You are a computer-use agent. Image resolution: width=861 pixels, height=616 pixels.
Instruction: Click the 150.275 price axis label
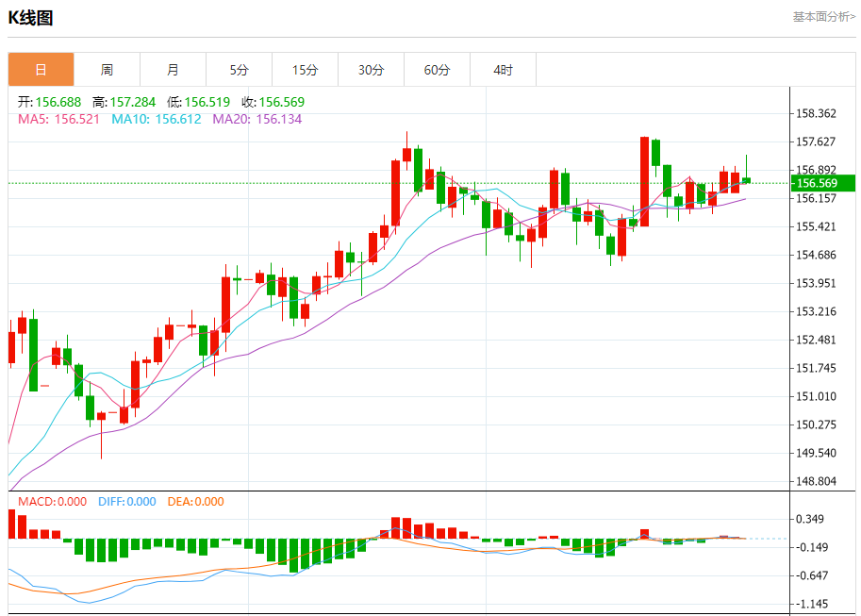[x=816, y=425]
